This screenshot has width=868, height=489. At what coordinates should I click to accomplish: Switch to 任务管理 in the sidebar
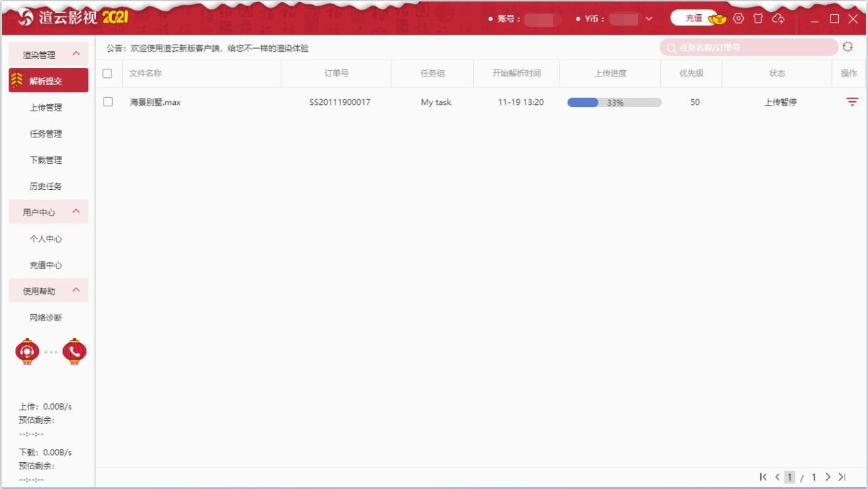pos(46,134)
